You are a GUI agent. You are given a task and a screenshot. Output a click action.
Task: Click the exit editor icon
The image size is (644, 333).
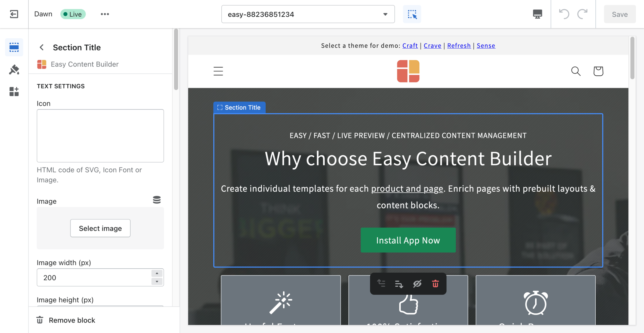pos(14,14)
